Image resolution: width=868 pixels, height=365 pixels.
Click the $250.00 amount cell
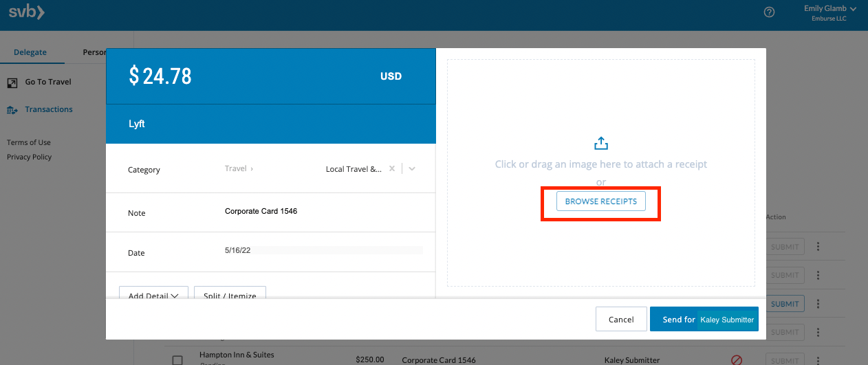coord(370,360)
